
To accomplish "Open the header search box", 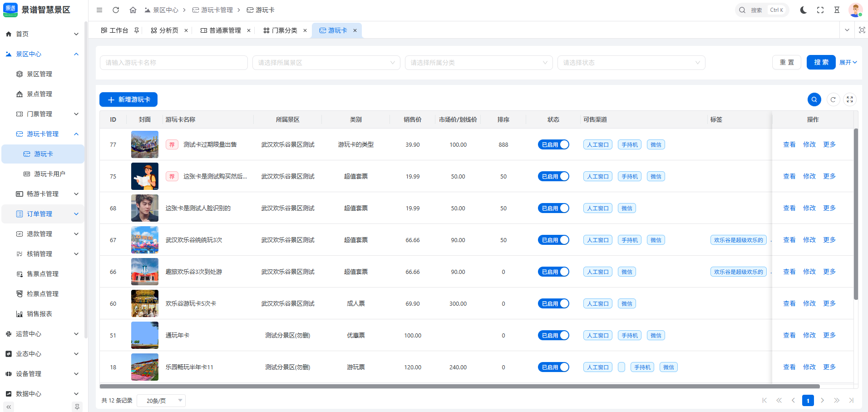I will 762,10.
